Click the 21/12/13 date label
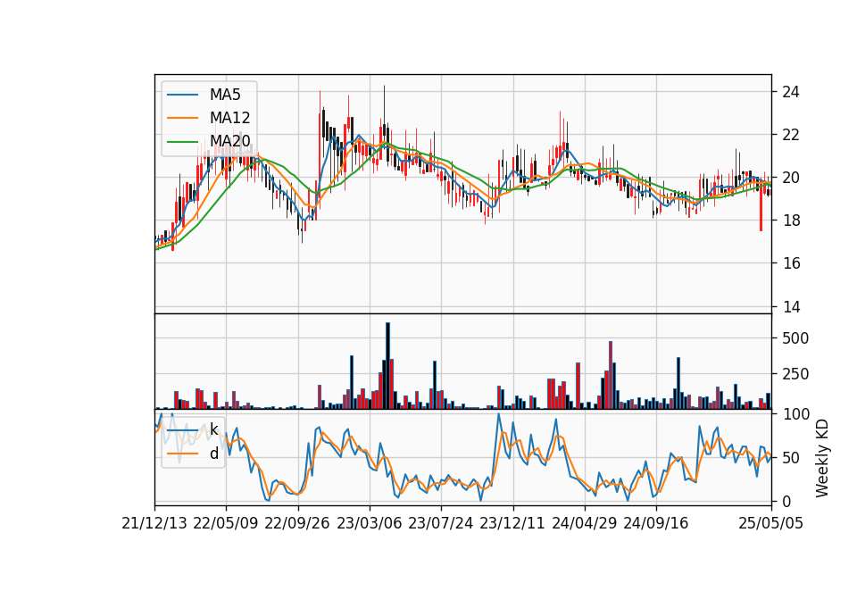 tap(154, 523)
